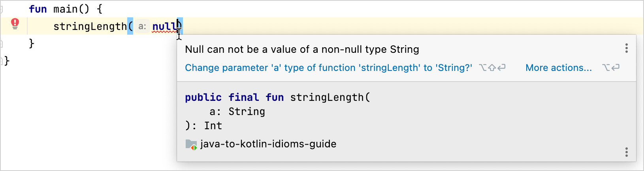Apply the fix changing parameter 'a' to 'String?'
This screenshot has height=171, width=644.
tap(328, 68)
